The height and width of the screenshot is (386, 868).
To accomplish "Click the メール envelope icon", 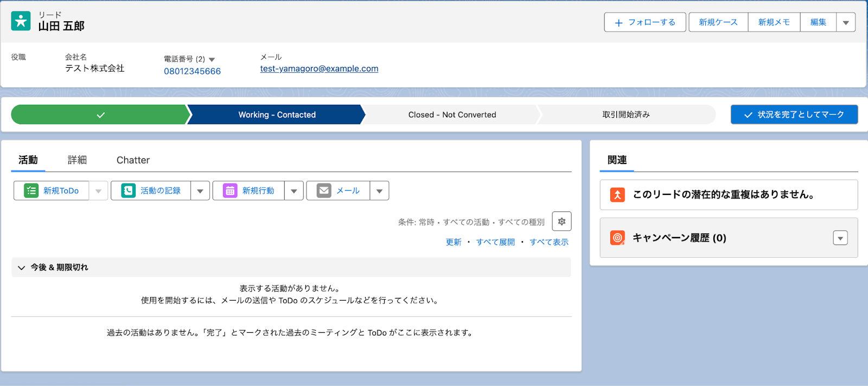I will pos(324,191).
